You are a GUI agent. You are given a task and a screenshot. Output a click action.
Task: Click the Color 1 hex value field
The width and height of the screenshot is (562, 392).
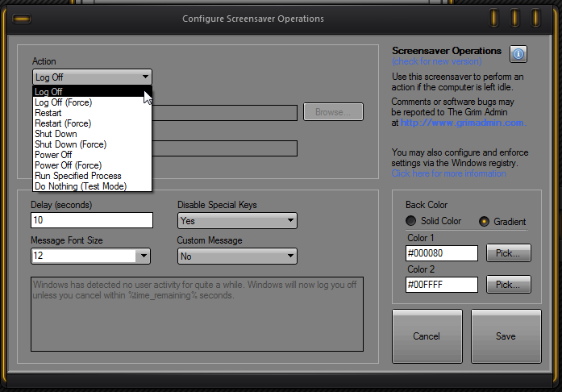(x=442, y=253)
